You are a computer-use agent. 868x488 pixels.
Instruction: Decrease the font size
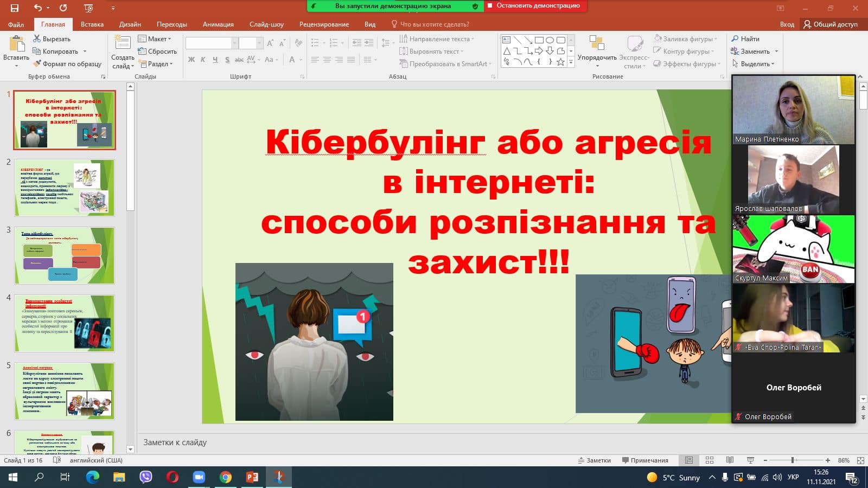283,43
